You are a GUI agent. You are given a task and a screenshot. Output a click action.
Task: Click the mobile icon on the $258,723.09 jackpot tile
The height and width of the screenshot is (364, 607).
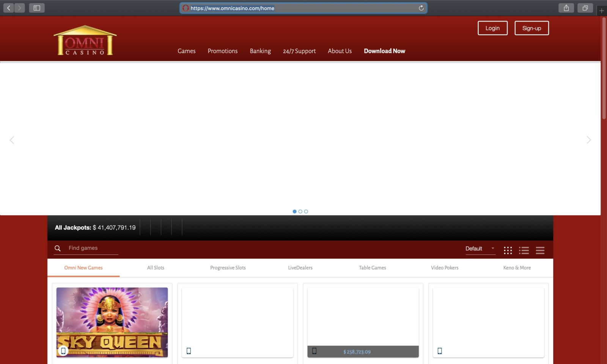tap(315, 351)
